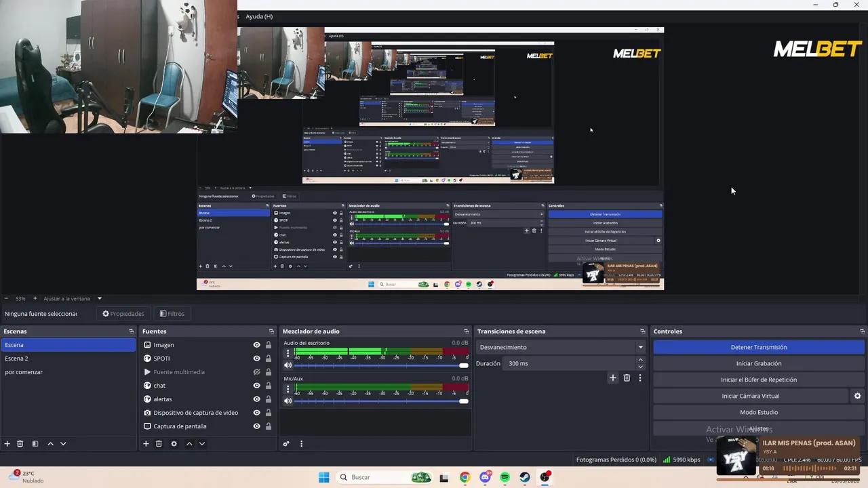Select the Escena scene
The width and height of the screenshot is (868, 488).
(68, 345)
